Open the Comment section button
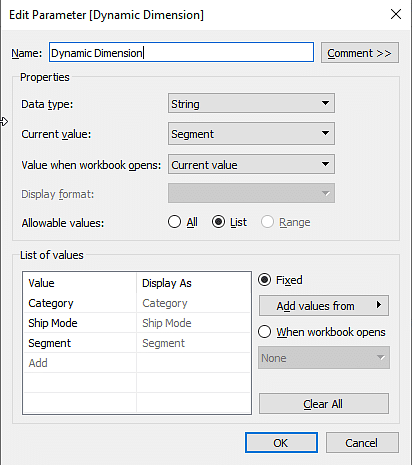 pos(360,53)
